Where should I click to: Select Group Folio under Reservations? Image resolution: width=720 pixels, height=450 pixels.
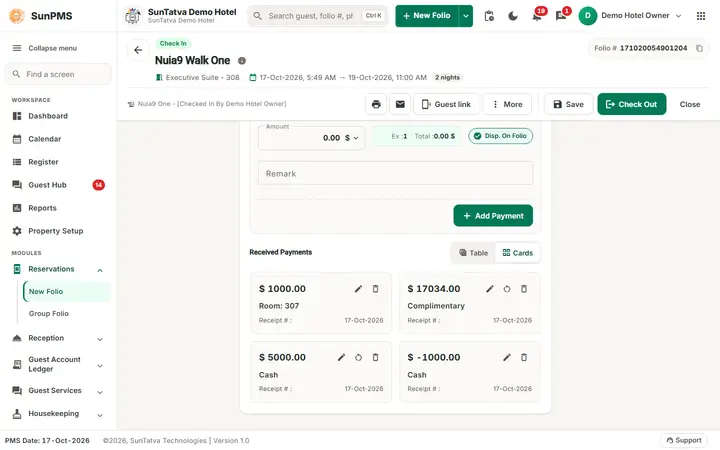(49, 314)
